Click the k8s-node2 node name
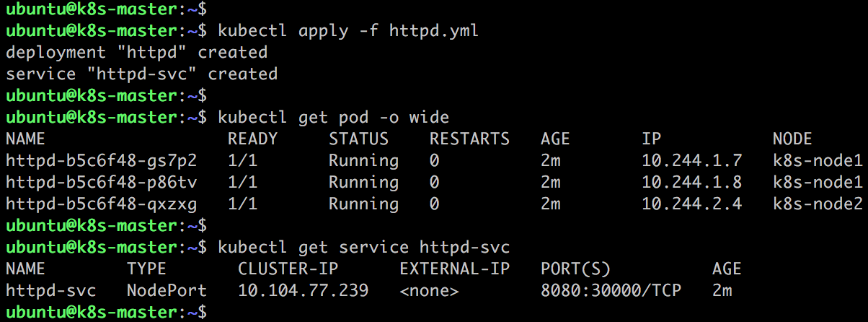 (x=818, y=204)
